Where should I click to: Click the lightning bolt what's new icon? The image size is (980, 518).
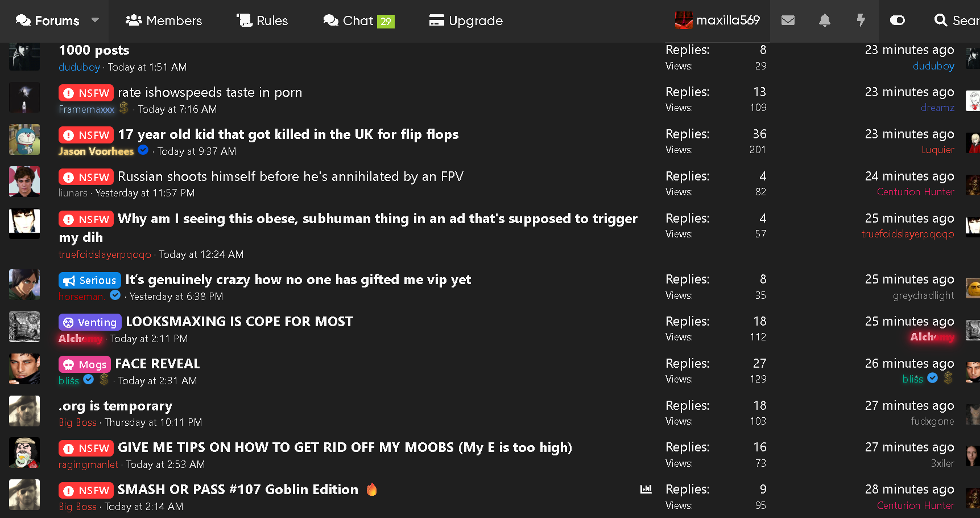coord(861,20)
